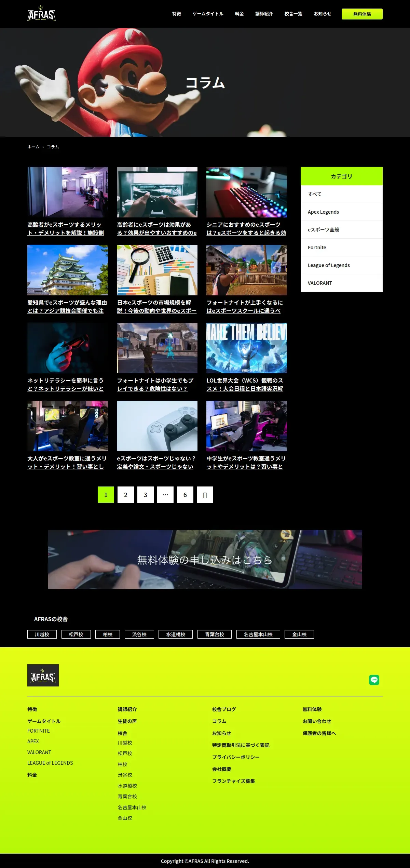This screenshot has width=410, height=868.
Task: Open article シニアにおすすめのeスポーツは
Action: coord(246,229)
